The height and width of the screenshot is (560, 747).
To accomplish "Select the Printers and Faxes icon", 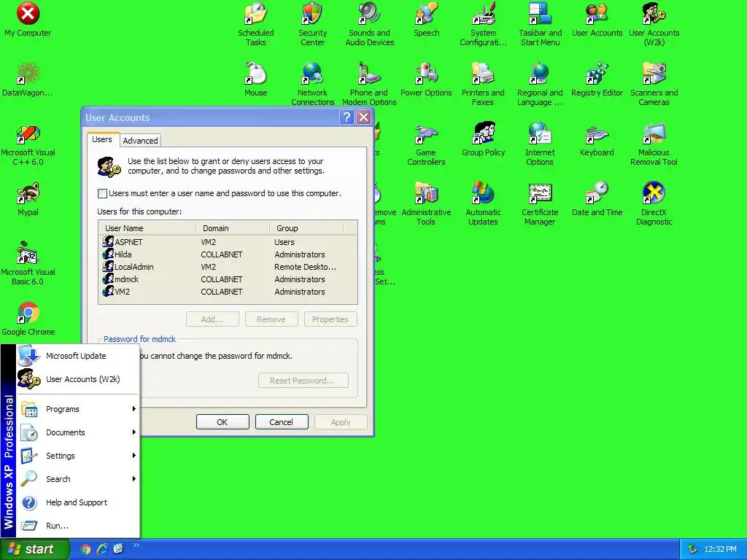I will (483, 84).
